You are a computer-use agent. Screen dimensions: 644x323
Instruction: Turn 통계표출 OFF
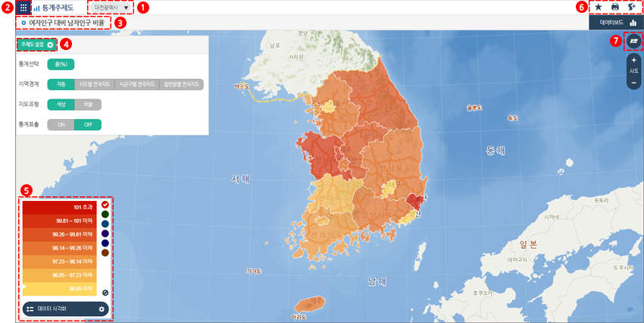88,124
